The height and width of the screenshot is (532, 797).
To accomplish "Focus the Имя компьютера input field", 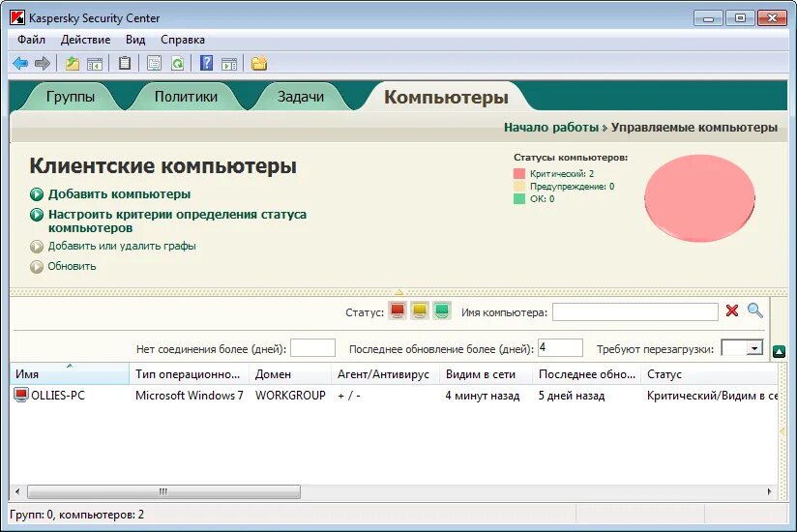I will click(x=635, y=312).
